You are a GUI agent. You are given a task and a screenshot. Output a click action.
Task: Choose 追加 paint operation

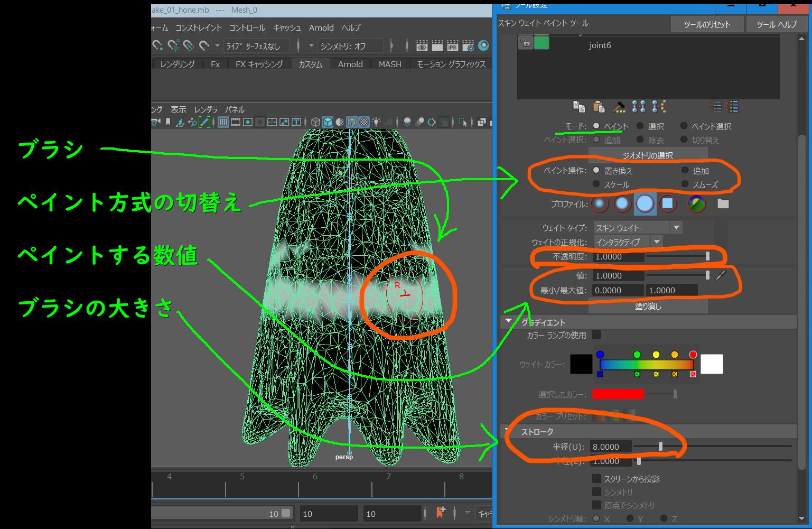point(685,170)
